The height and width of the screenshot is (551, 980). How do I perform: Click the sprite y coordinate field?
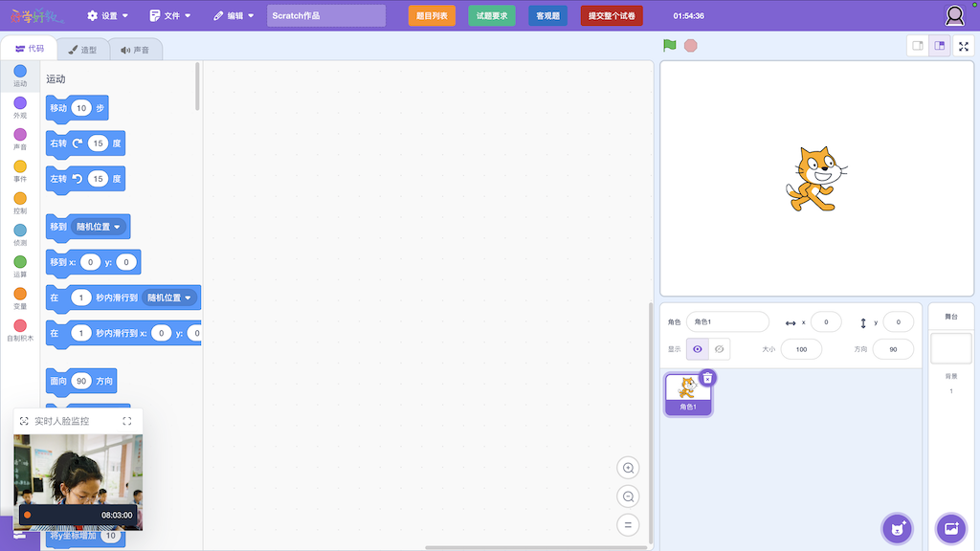[x=898, y=322]
